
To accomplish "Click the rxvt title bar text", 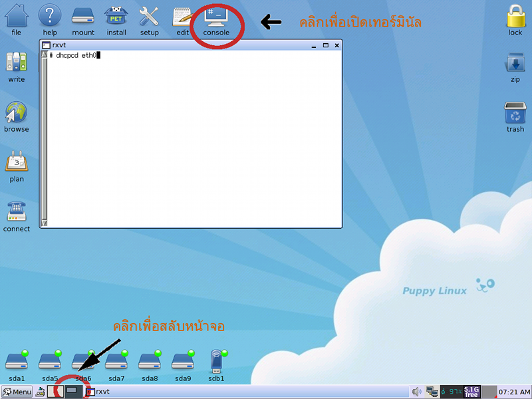I will [59, 45].
